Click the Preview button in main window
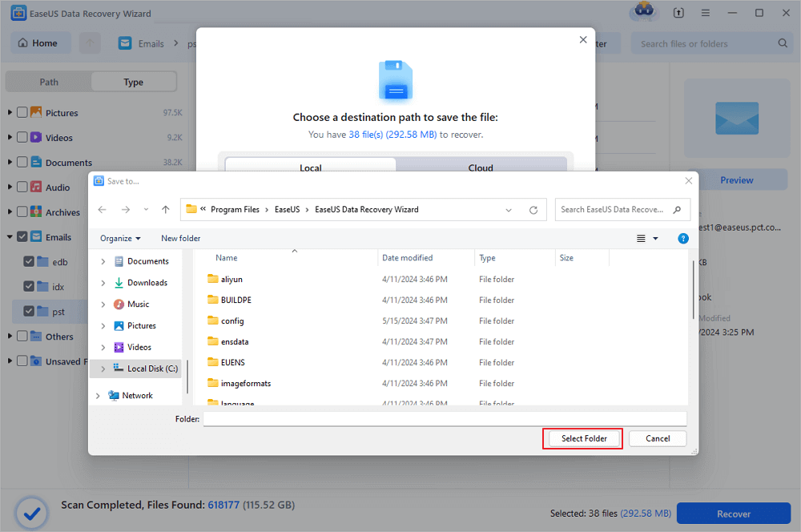801x532 pixels. 736,180
